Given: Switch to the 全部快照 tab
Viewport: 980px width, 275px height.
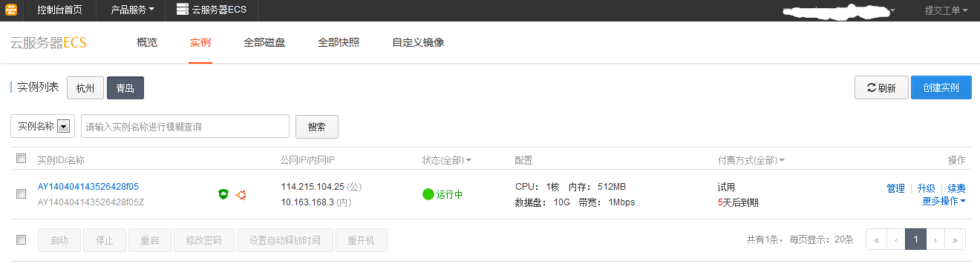Looking at the screenshot, I should coord(339,42).
